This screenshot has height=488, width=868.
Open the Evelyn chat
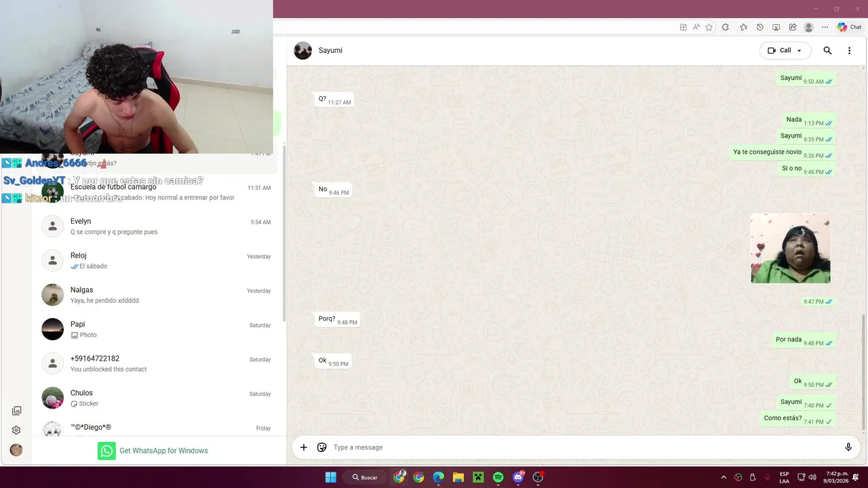[156, 226]
